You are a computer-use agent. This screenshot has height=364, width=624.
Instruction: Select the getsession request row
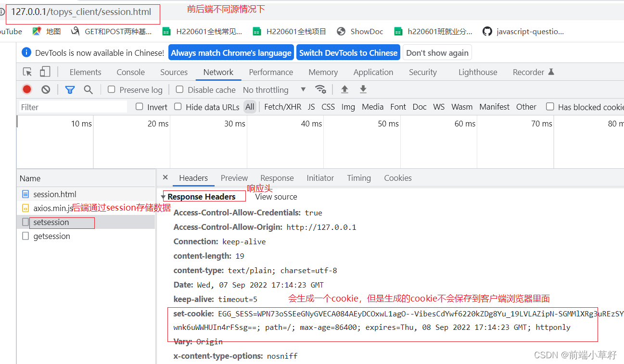86,236
